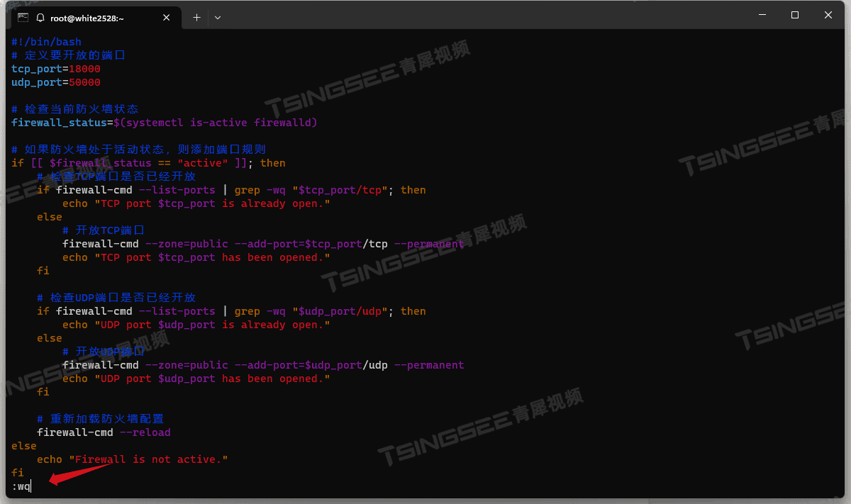This screenshot has height=504, width=851.
Task: Place cursor on the udp_port=50000 line
Action: (x=49, y=82)
